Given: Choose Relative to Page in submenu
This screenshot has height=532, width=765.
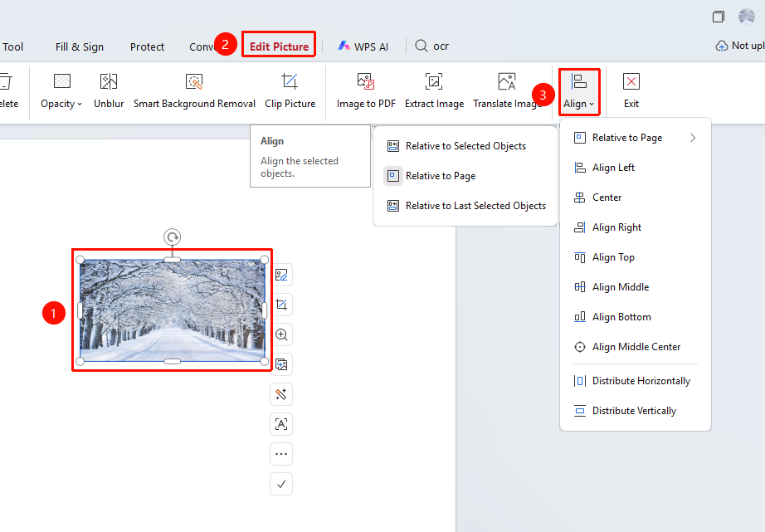Looking at the screenshot, I should pos(465,176).
